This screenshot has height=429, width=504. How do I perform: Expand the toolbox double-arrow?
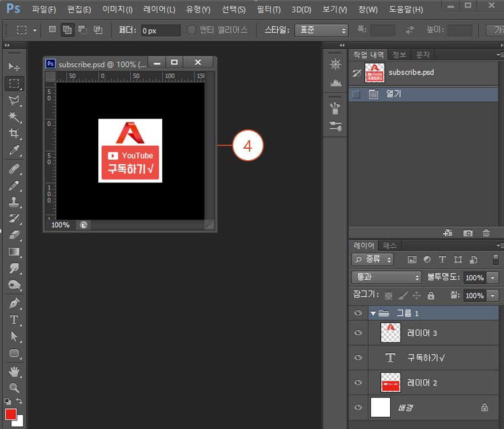tap(7, 45)
